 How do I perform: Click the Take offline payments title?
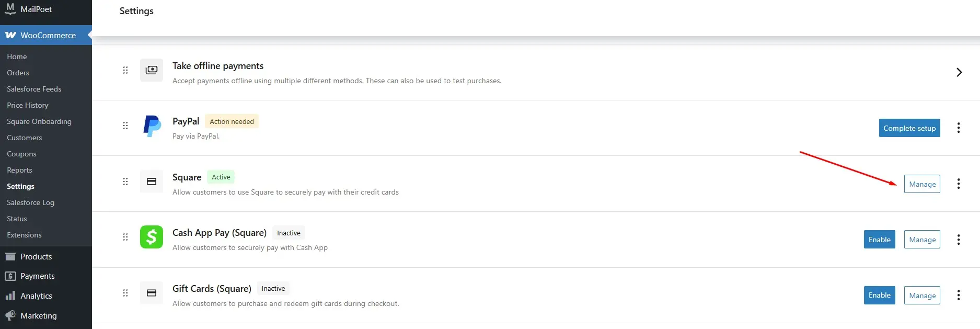(218, 66)
